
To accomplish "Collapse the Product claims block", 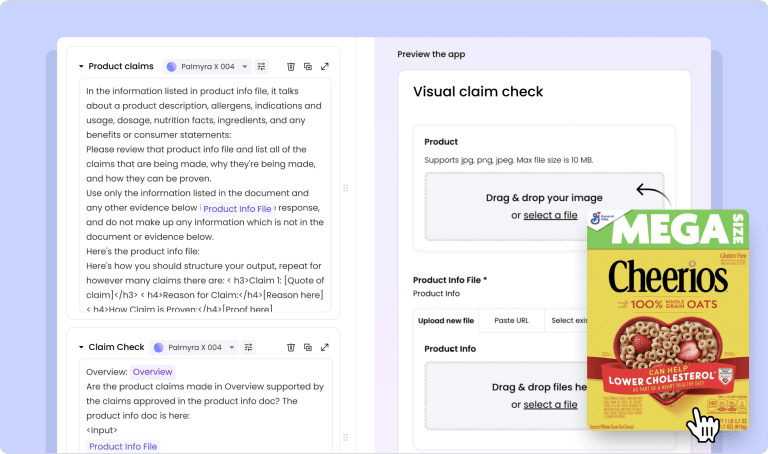I will point(81,66).
